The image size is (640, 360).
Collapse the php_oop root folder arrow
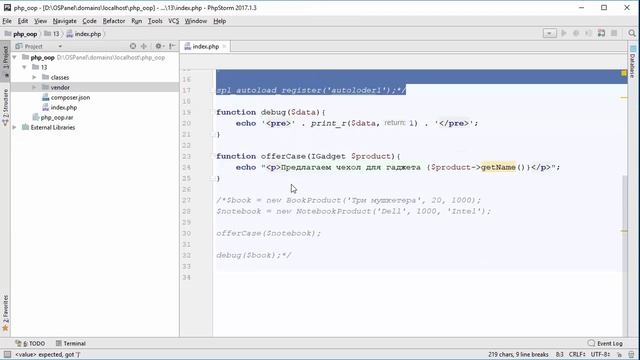tap(15, 57)
